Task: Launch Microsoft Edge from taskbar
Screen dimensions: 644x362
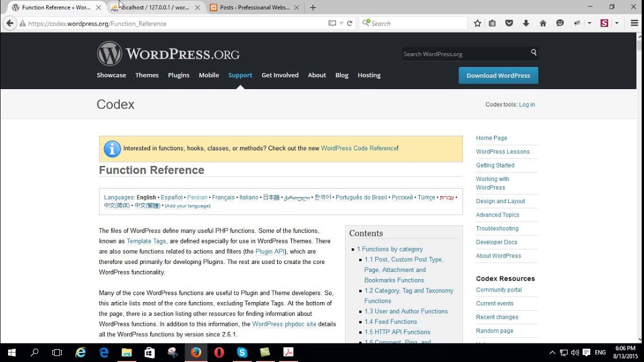Action: click(104, 352)
